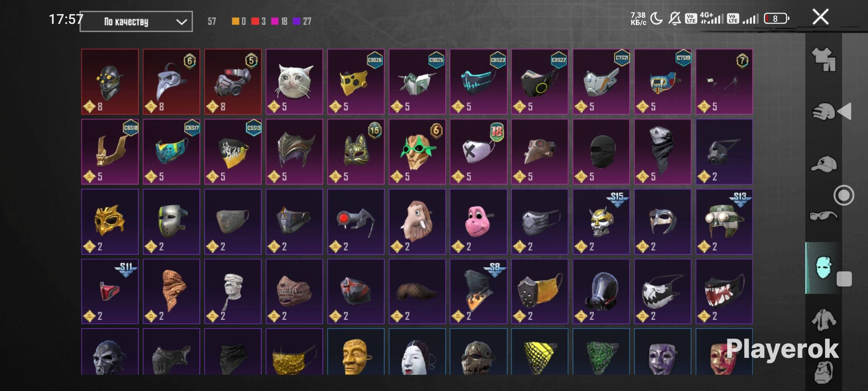Select the S13 goggles mask item

724,222
